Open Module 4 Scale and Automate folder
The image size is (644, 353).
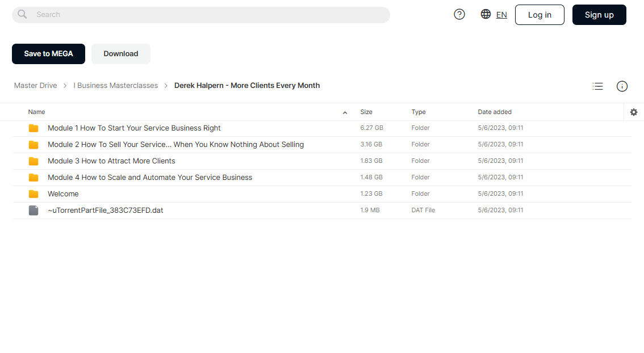pos(150,177)
